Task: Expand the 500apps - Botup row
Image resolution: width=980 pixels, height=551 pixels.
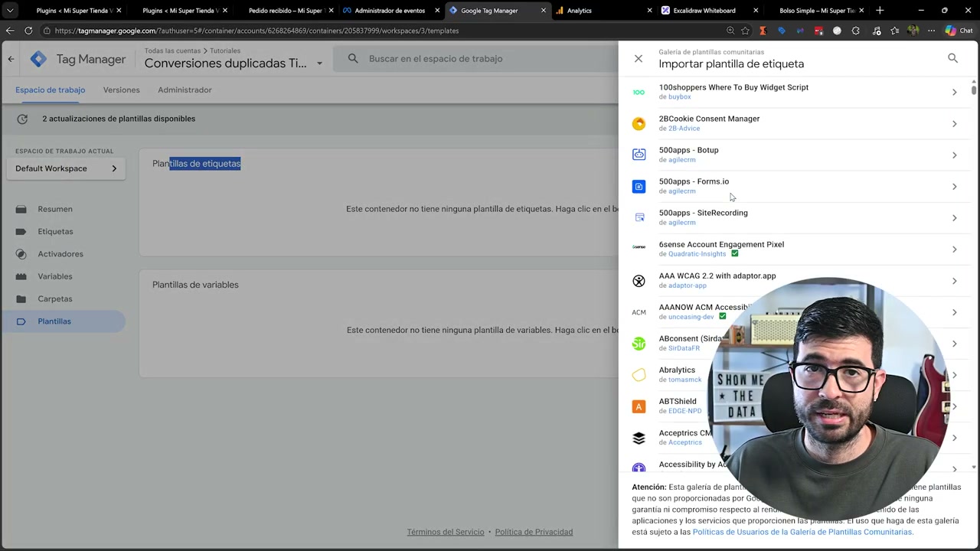Action: click(x=954, y=155)
